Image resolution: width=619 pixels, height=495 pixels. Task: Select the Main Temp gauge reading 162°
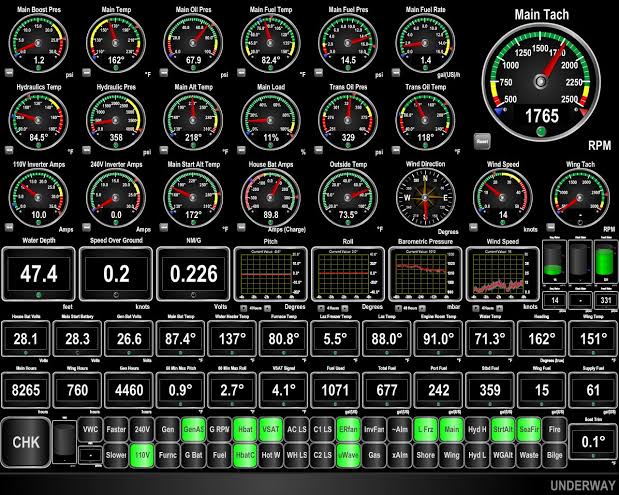(116, 43)
